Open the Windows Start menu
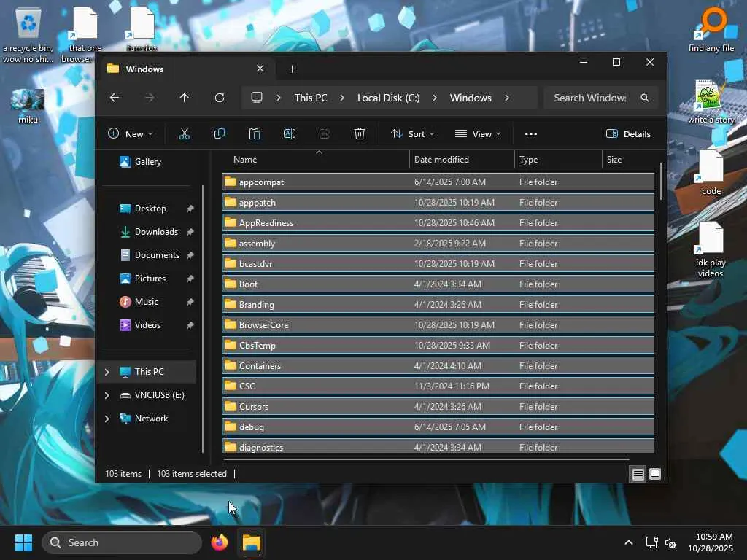The image size is (747, 560). point(23,542)
